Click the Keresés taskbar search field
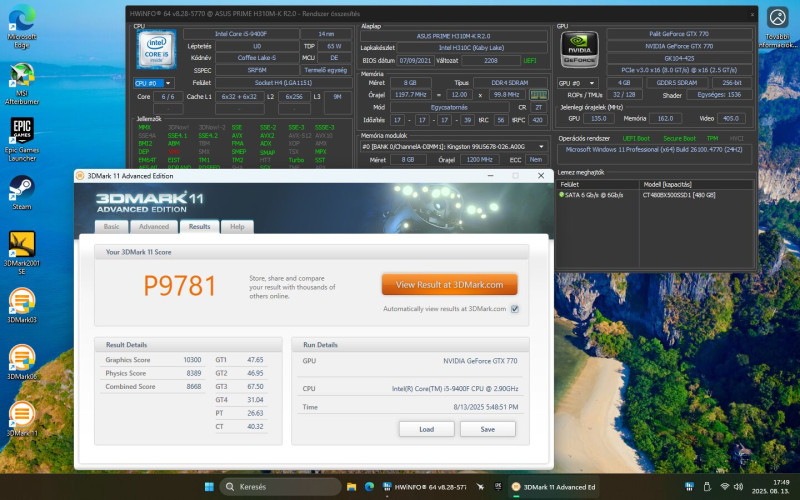Image resolution: width=800 pixels, height=500 pixels. [x=281, y=487]
